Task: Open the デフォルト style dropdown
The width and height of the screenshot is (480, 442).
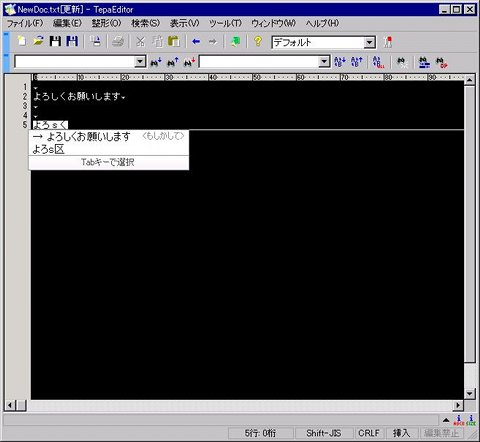Action: tap(369, 42)
